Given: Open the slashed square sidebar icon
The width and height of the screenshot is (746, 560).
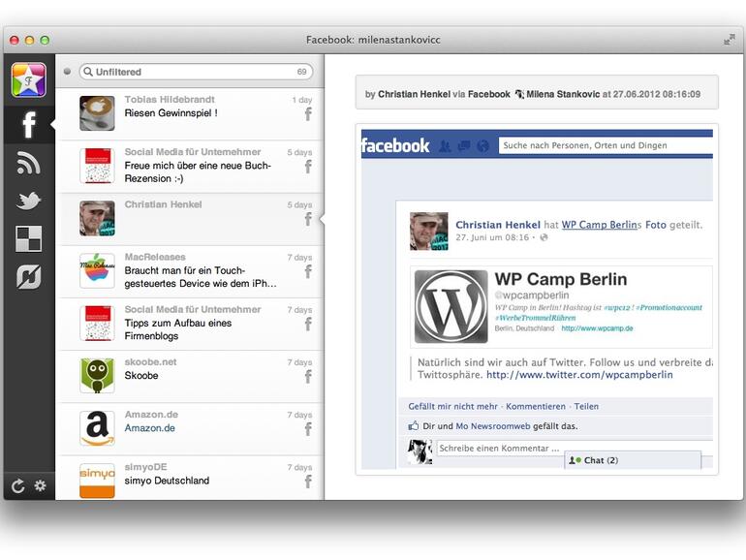Looking at the screenshot, I should point(28,277).
